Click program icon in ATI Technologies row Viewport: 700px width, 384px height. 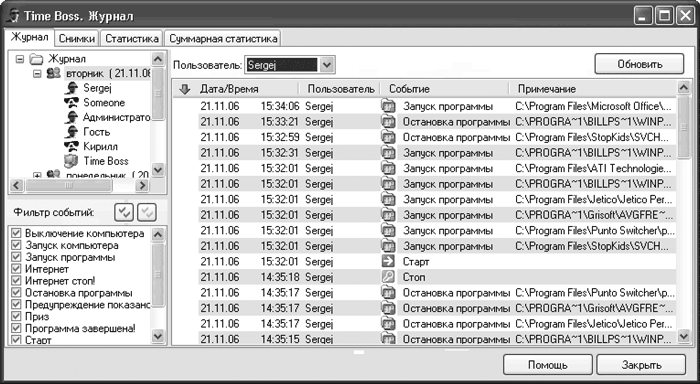(388, 168)
